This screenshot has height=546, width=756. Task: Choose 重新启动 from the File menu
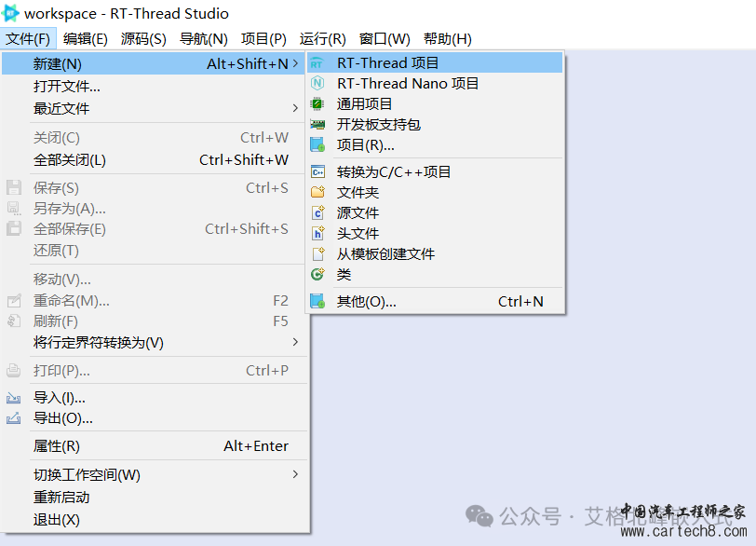[x=155, y=497]
